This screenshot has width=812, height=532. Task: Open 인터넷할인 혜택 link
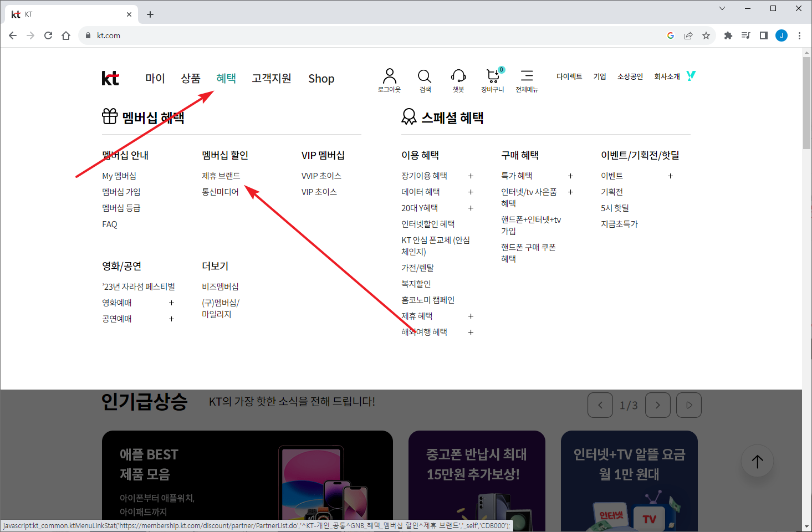428,224
